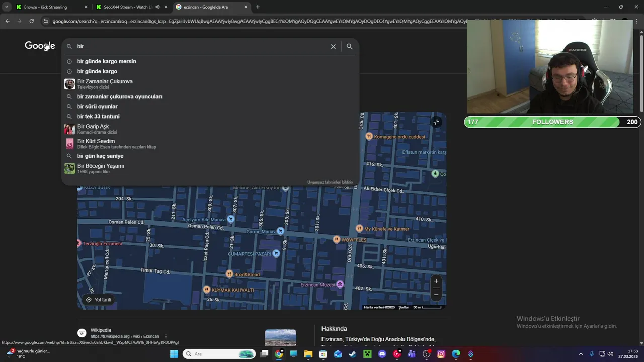Open Wikipedia result three-dot options
Image resolution: width=644 pixels, height=362 pixels.
pos(166,336)
